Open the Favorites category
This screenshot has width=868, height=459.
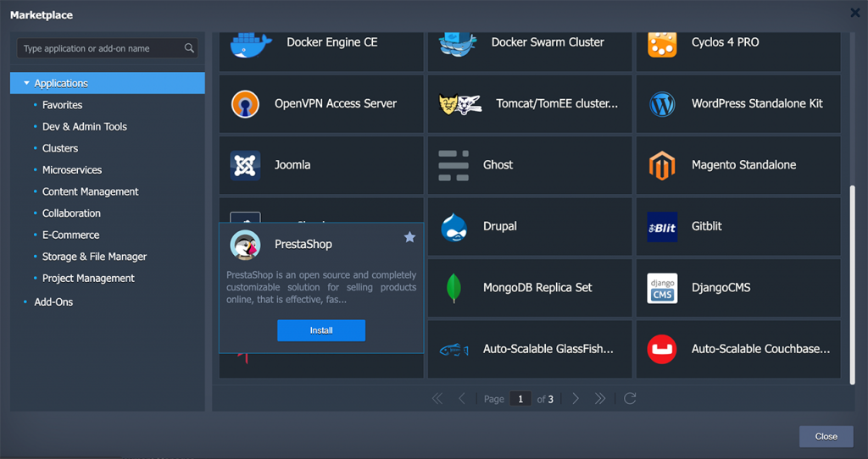point(62,105)
